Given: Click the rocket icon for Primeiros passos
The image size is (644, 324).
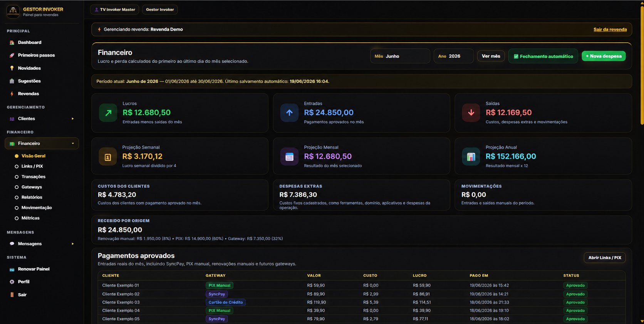Looking at the screenshot, I should (x=12, y=55).
